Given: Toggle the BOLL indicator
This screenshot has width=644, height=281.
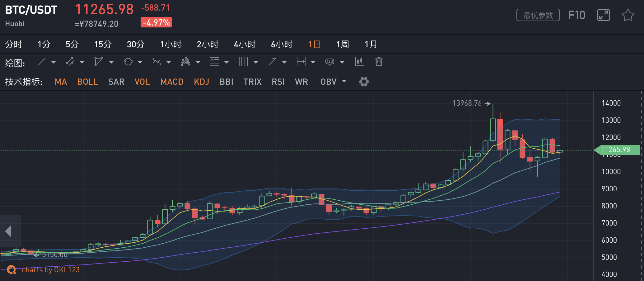Looking at the screenshot, I should [88, 82].
